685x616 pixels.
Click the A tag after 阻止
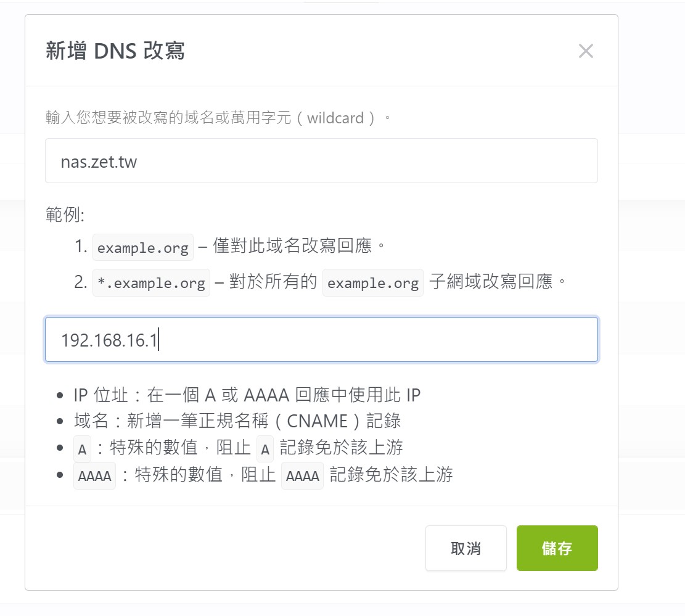265,449
